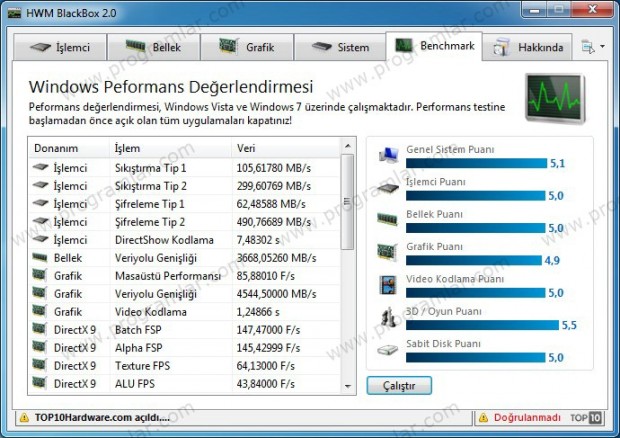Viewport: 620px width, 438px height.
Task: Select the '105,61780 MB/s' value
Action: [274, 168]
